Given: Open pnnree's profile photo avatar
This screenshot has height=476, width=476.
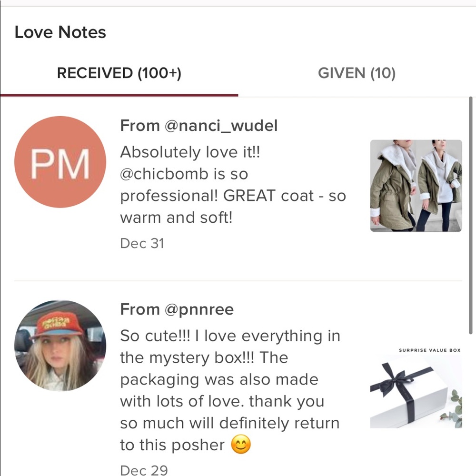Looking at the screenshot, I should click(x=60, y=346).
